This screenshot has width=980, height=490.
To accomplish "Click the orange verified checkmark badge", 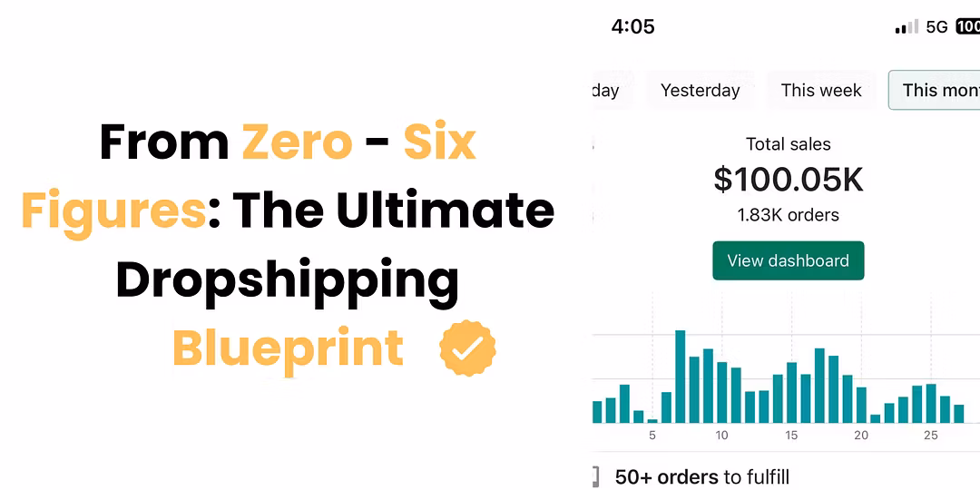I will tap(467, 348).
